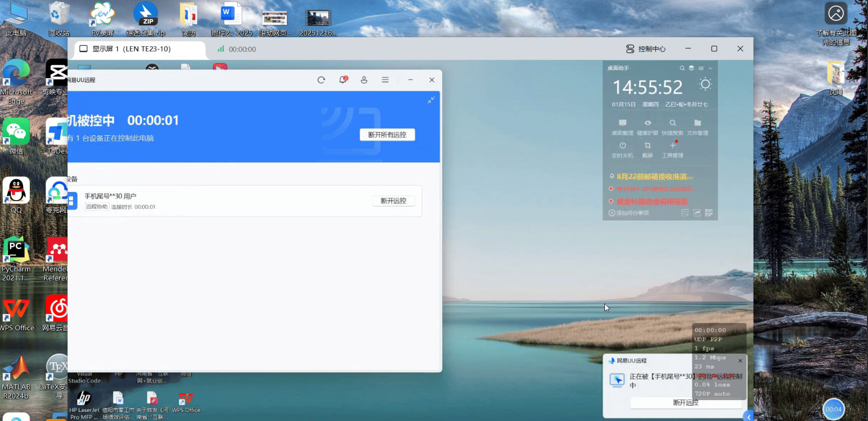The width and height of the screenshot is (868, 421).
Task: Open the hamburger menu in 网易UU远程
Action: tap(385, 80)
